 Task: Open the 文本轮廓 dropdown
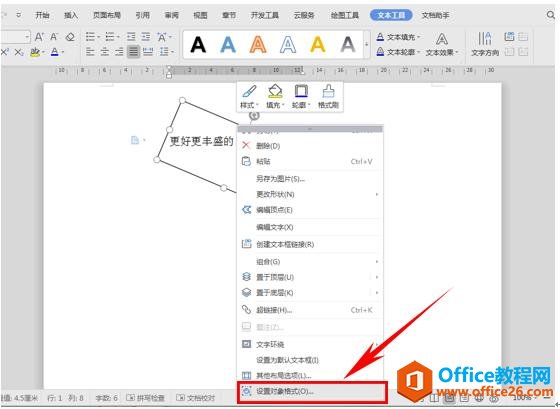click(x=399, y=52)
